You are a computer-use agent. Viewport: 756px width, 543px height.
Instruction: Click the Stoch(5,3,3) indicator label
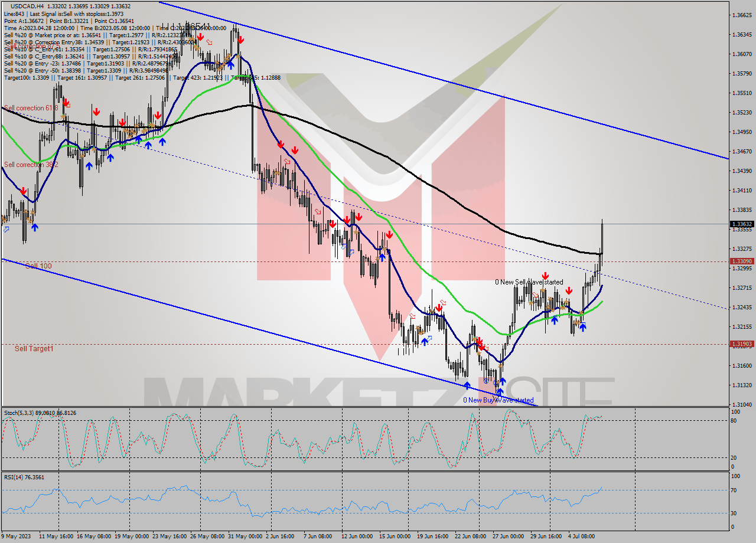[x=40, y=413]
